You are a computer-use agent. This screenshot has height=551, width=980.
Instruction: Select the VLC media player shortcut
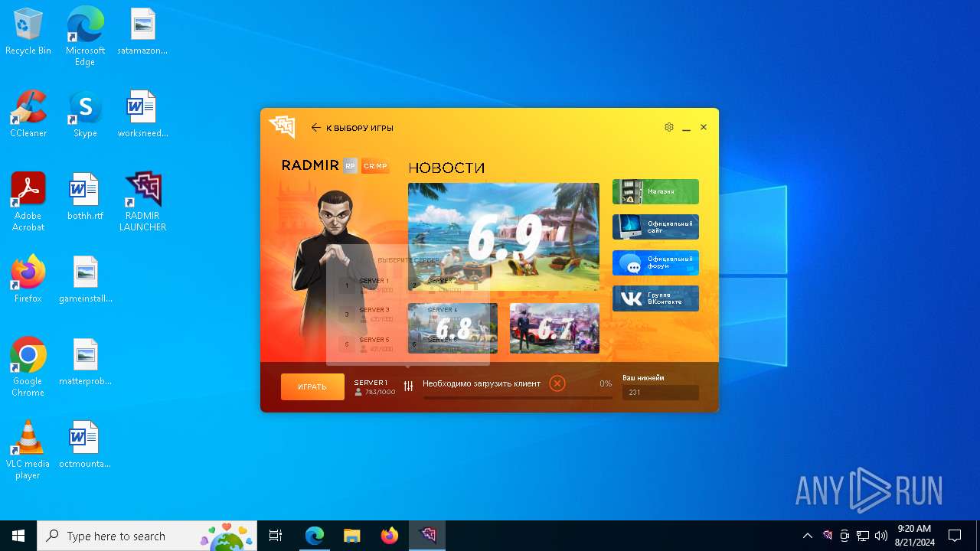28,450
